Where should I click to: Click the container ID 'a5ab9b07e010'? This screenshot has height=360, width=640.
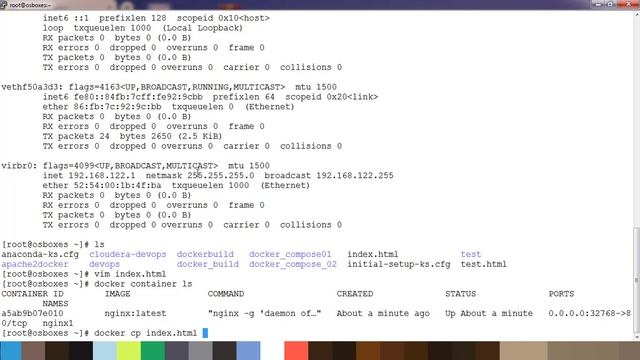tap(32, 313)
